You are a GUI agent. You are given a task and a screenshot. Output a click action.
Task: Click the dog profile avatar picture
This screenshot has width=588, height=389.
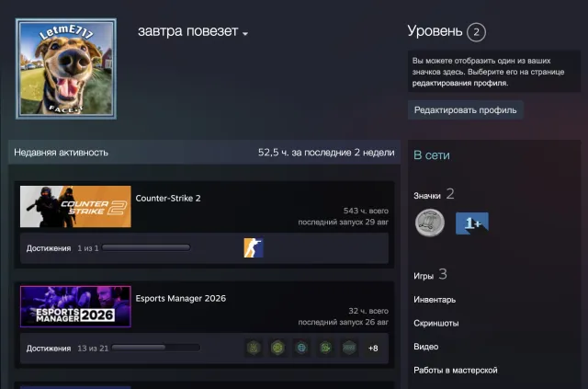click(x=66, y=69)
